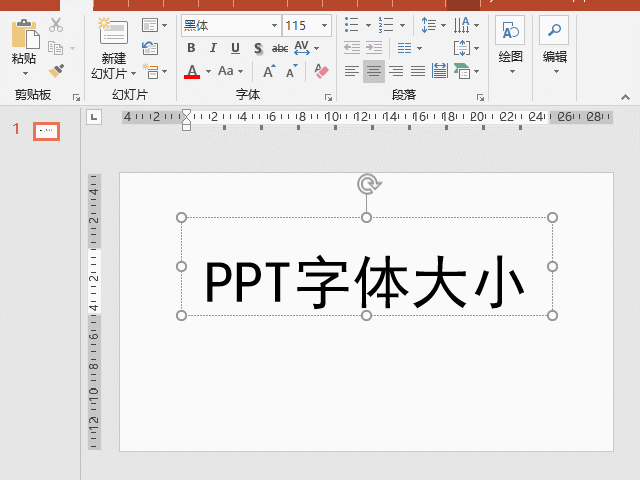Launch the Clipboard 剪贴板 pane
Image resolution: width=640 pixels, height=480 pixels.
coord(76,97)
